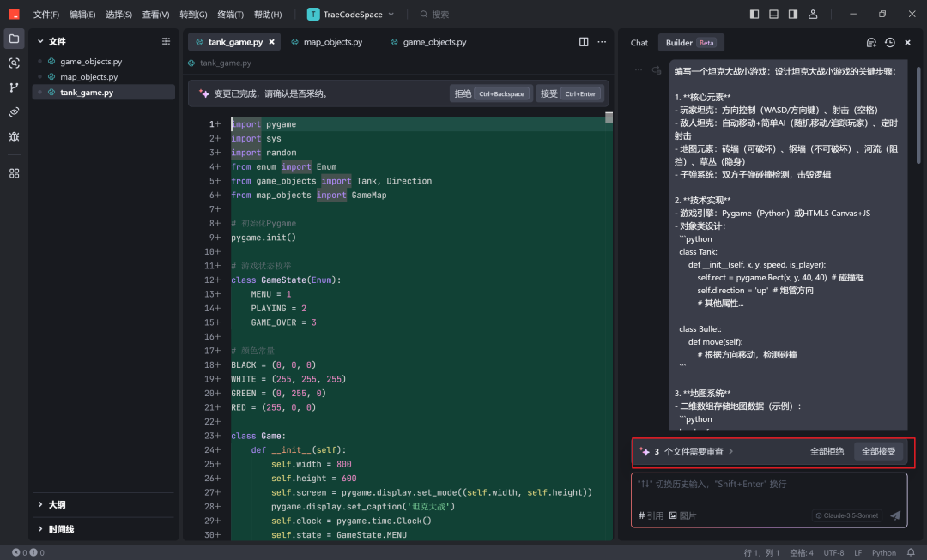
Task: Open the 帮助(H) menu
Action: [x=268, y=15]
